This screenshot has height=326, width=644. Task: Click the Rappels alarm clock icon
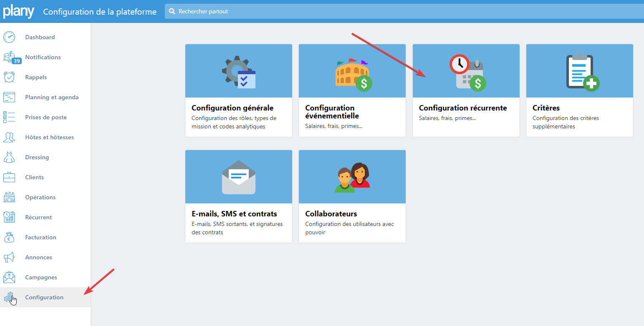tap(9, 77)
